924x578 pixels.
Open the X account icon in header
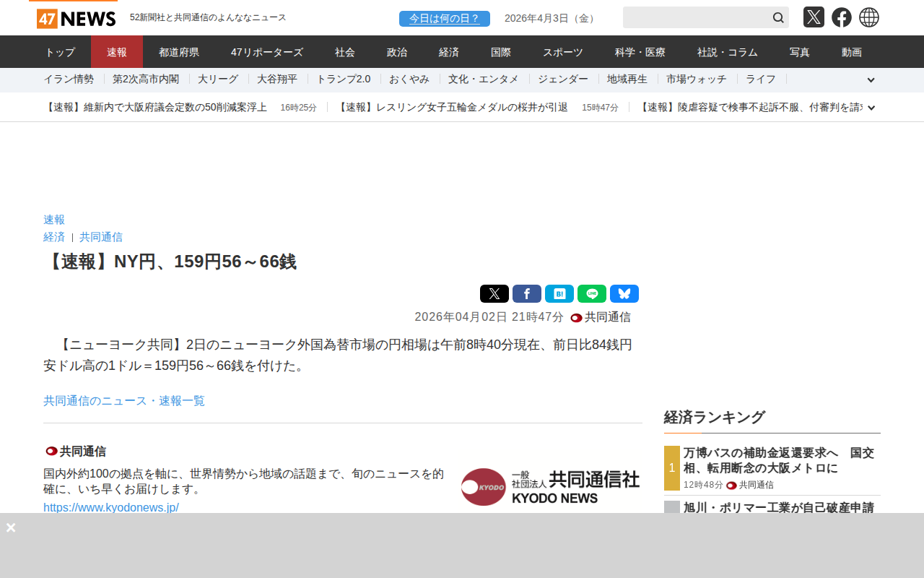[814, 17]
